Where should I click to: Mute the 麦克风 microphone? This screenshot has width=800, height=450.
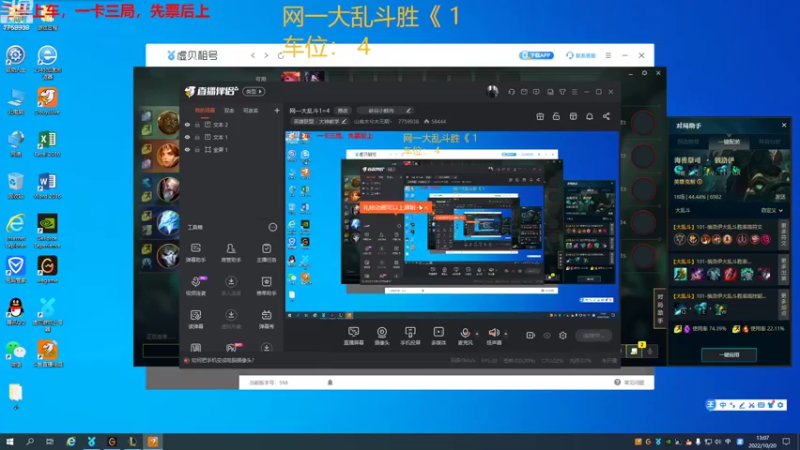(x=465, y=336)
